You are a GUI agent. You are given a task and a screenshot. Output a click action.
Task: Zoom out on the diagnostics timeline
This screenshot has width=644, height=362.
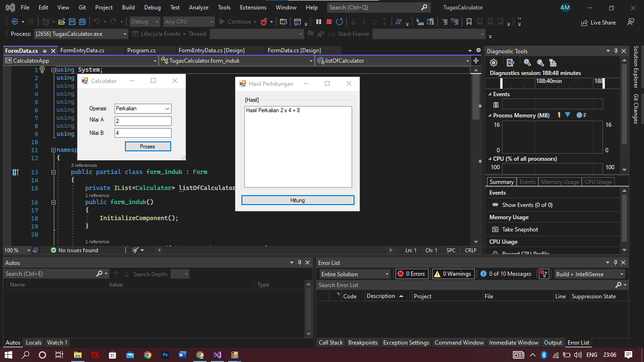[x=540, y=63]
